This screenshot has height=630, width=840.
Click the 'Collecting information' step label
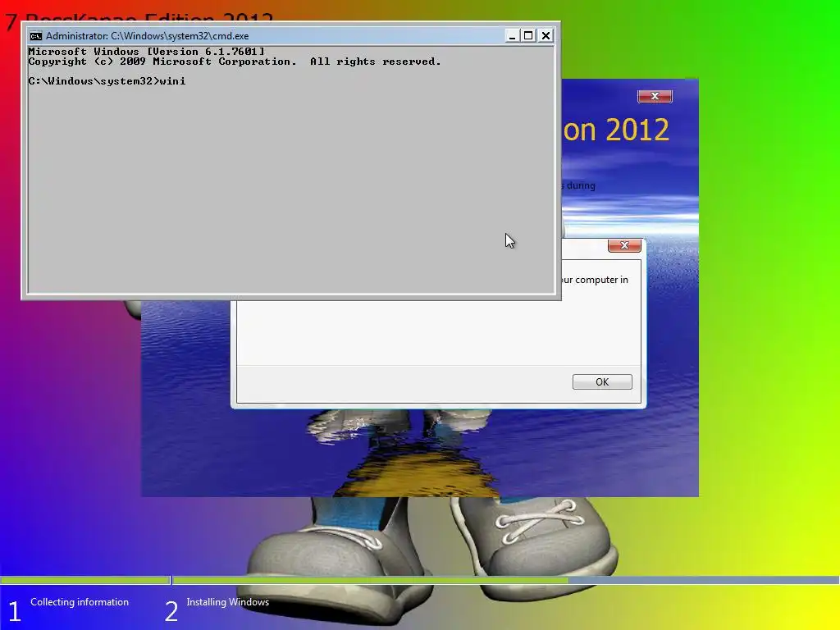[80, 602]
